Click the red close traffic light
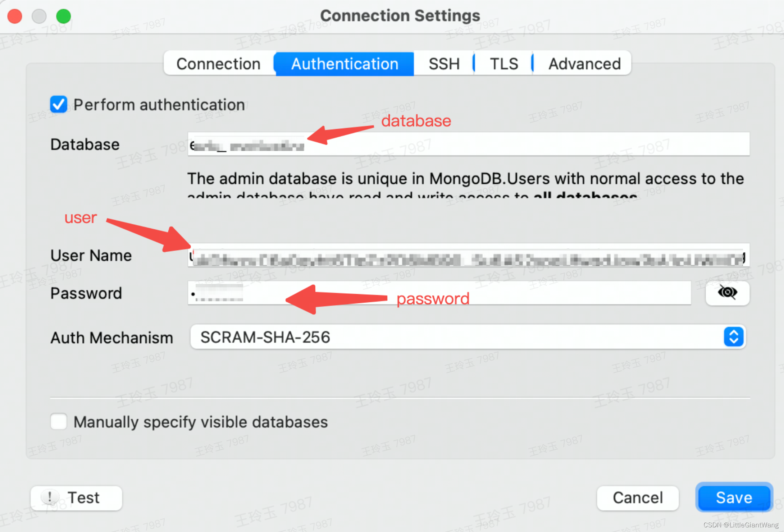 point(14,16)
